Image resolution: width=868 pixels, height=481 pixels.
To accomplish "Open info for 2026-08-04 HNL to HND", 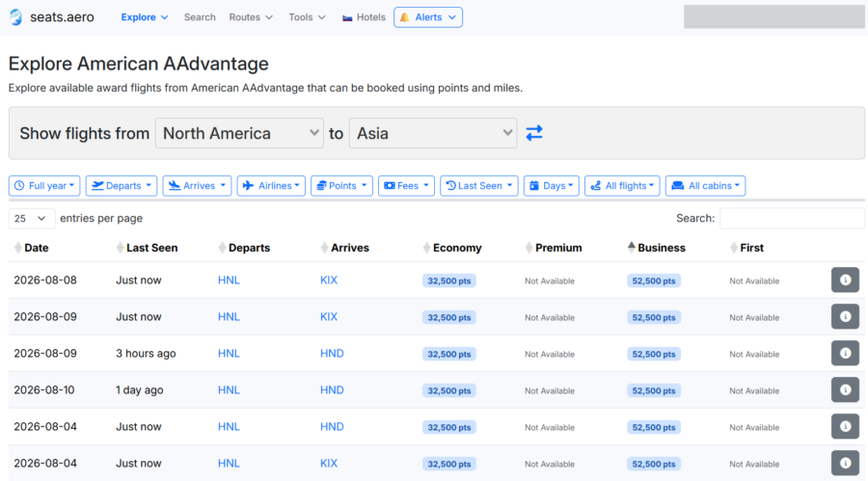I will coord(845,427).
